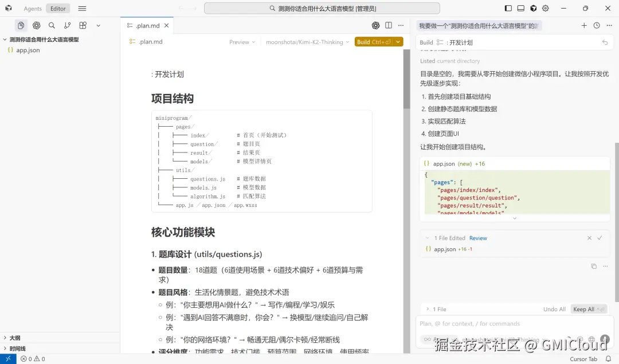This screenshot has height=364, width=619.
Task: Expand the app.json code diff chevron
Action: point(514,218)
